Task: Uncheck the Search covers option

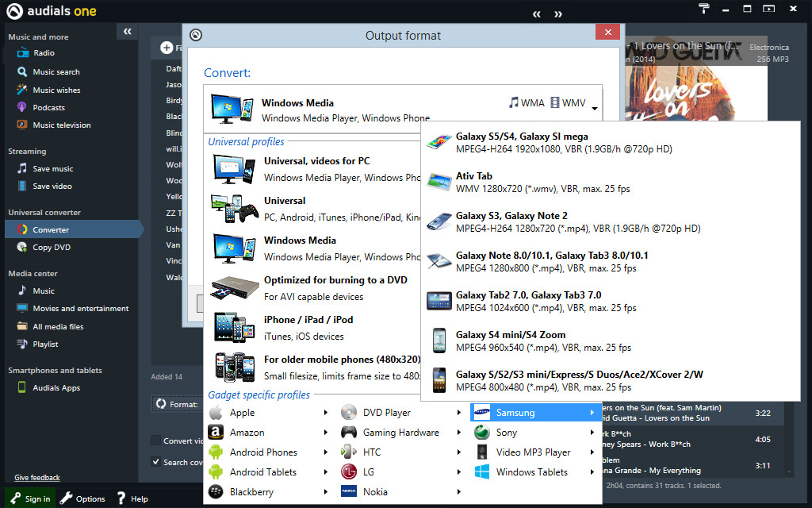Action: [156, 462]
